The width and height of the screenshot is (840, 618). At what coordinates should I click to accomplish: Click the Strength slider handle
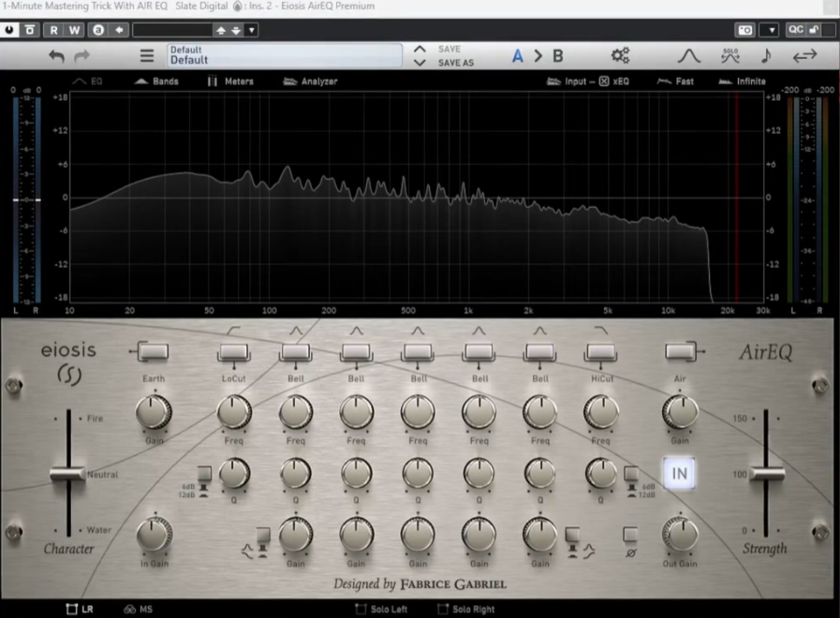(767, 474)
